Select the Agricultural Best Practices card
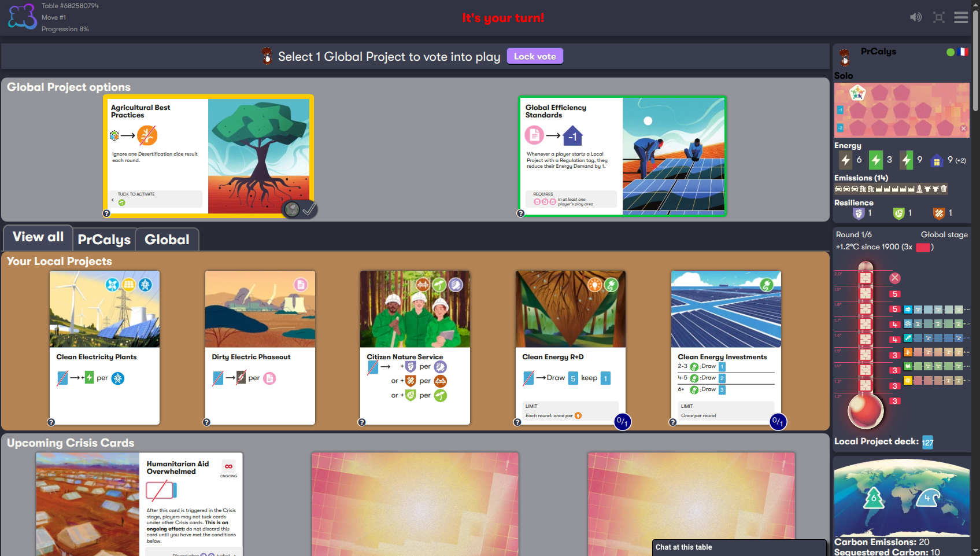The height and width of the screenshot is (556, 980). tap(208, 156)
